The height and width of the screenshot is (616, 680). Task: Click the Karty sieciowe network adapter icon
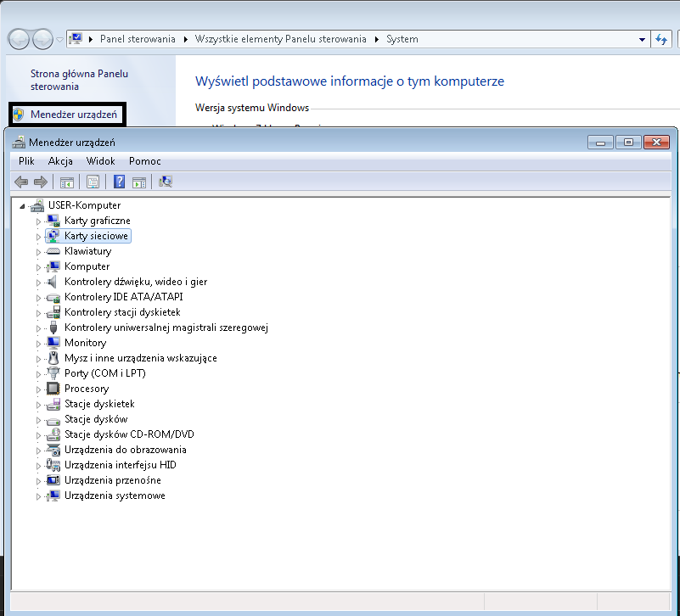click(x=53, y=236)
